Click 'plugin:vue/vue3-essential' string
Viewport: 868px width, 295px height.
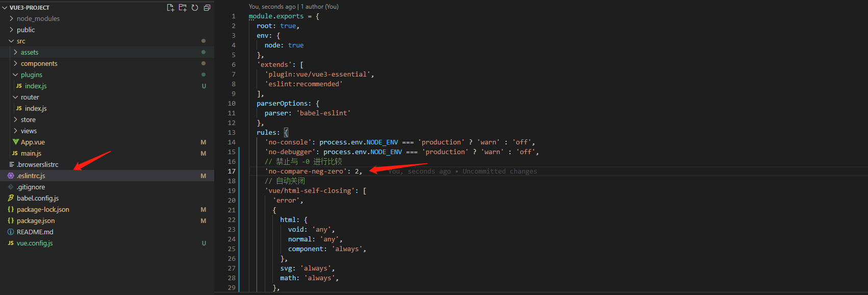click(x=318, y=74)
